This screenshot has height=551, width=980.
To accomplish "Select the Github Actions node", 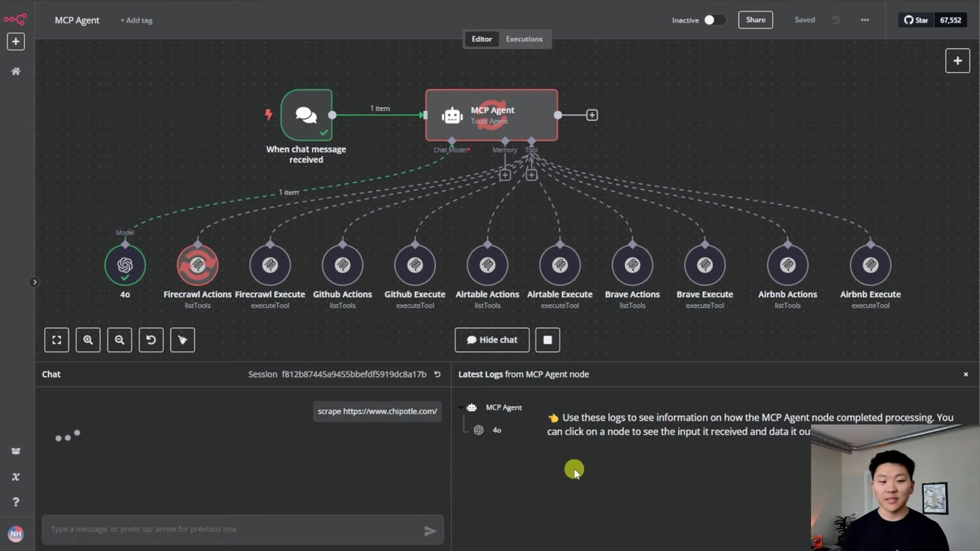I will [343, 265].
